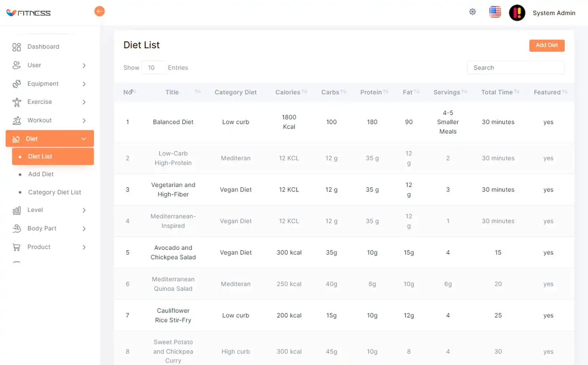This screenshot has width=588, height=365.
Task: Expand the User menu chevron
Action: (x=84, y=66)
